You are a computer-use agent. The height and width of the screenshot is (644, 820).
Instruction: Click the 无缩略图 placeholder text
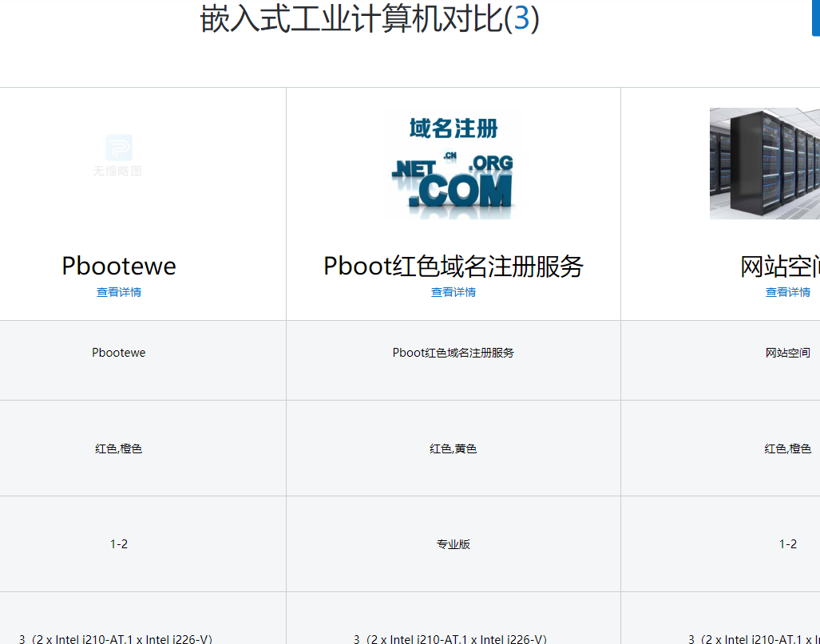[x=118, y=170]
